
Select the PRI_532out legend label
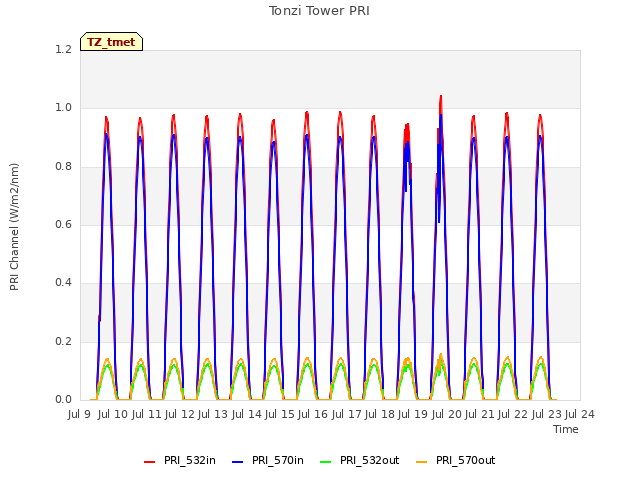369,460
